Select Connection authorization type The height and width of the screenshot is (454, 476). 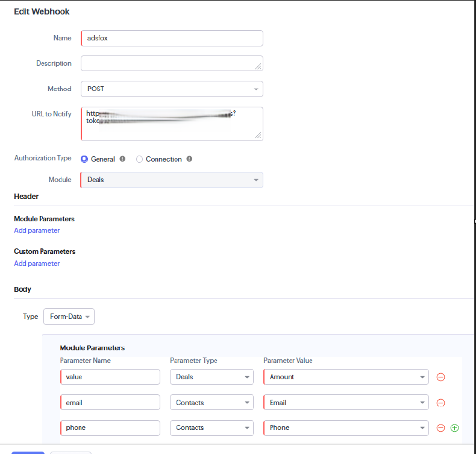[x=140, y=159]
